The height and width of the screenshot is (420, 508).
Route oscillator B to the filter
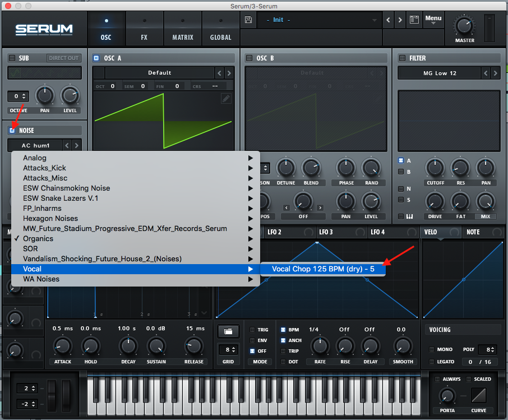(x=401, y=172)
